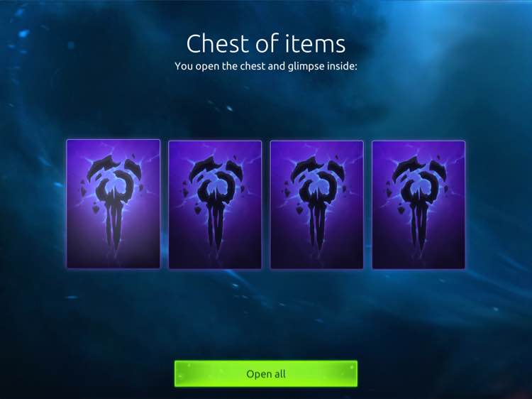Tap the 'Open all' label text
The width and height of the screenshot is (532, 399).
[x=266, y=374]
